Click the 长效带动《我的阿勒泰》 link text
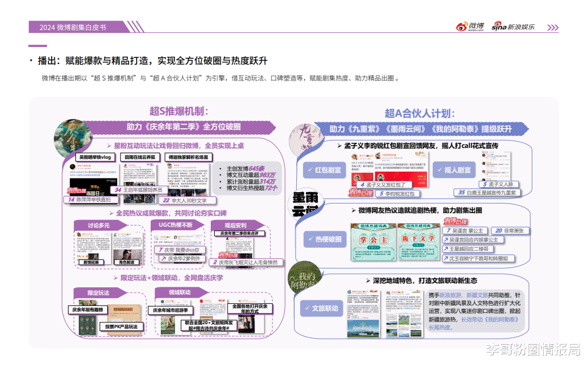 point(490,319)
